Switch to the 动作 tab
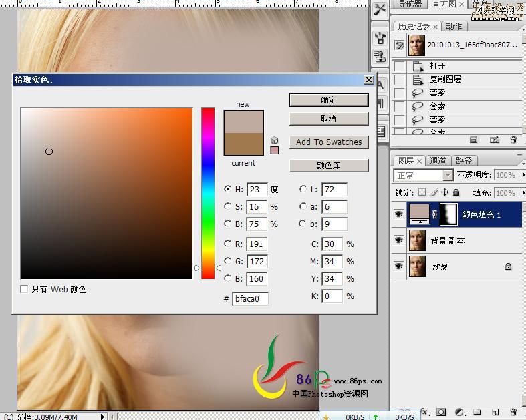Image resolution: width=526 pixels, height=420 pixels. (x=454, y=27)
